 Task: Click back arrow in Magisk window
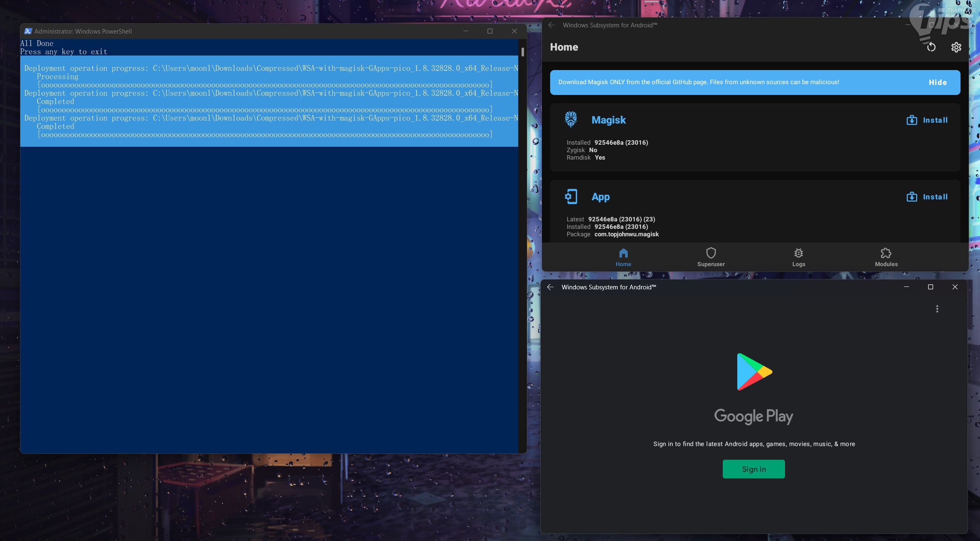551,25
